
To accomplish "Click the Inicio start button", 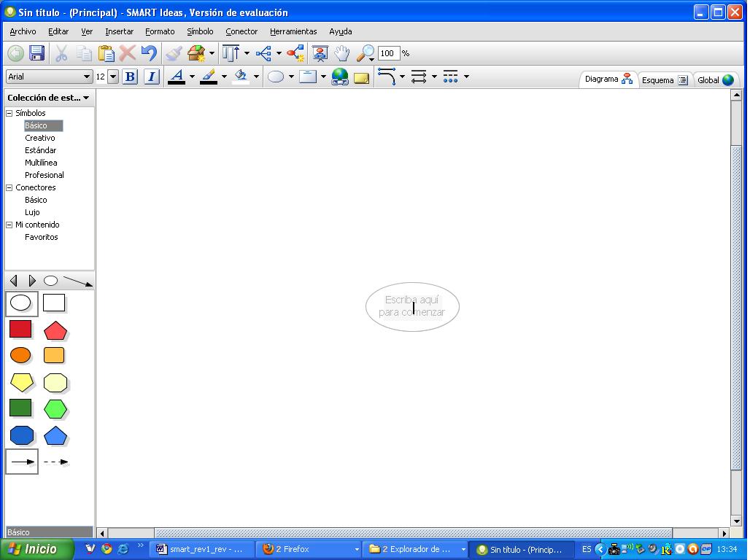I will pos(36,549).
